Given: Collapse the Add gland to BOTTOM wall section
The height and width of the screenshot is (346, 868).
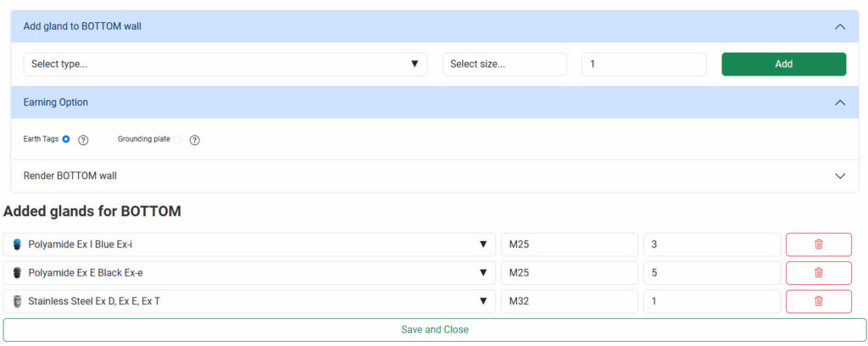Looking at the screenshot, I should [840, 26].
